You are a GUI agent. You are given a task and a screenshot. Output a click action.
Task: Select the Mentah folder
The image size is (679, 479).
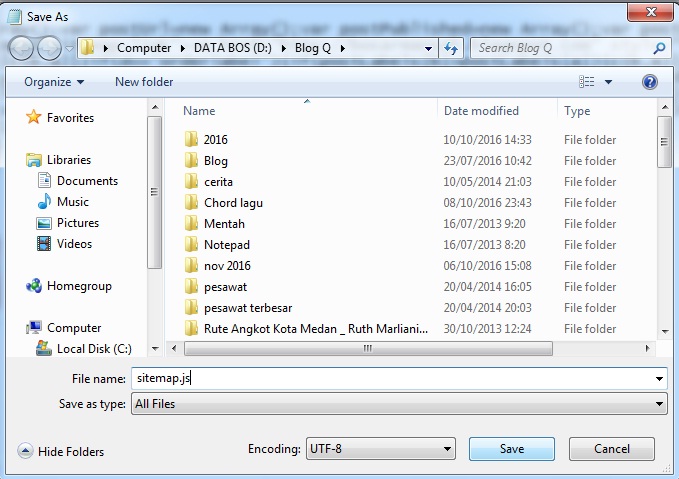click(x=224, y=223)
